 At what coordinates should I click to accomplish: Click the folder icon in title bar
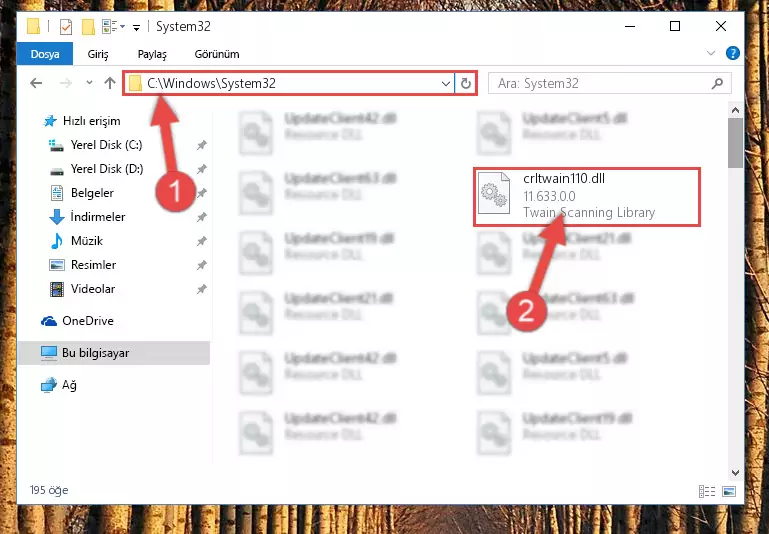point(33,26)
